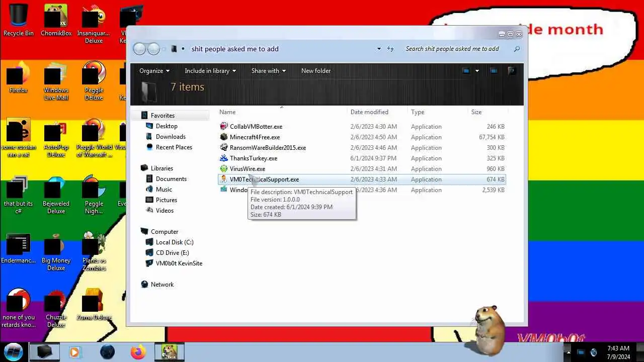The image size is (644, 362).
Task: Open Videos library in sidebar
Action: pos(165,211)
